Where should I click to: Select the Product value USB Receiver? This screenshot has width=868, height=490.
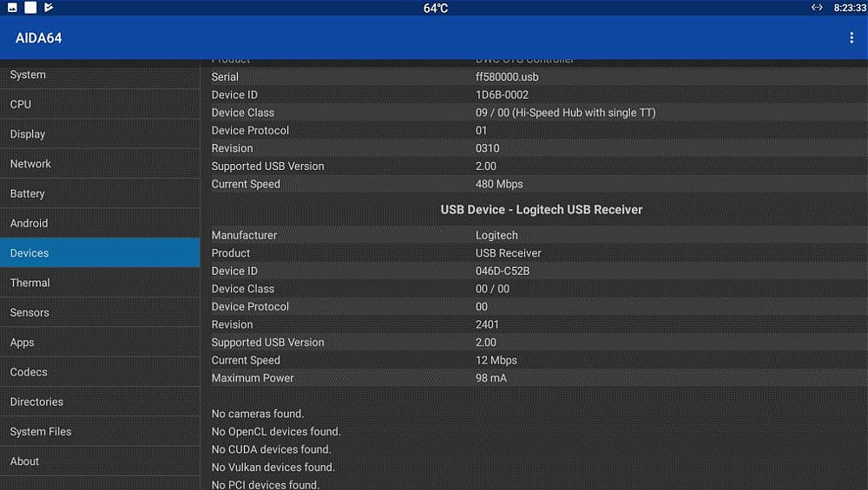508,252
